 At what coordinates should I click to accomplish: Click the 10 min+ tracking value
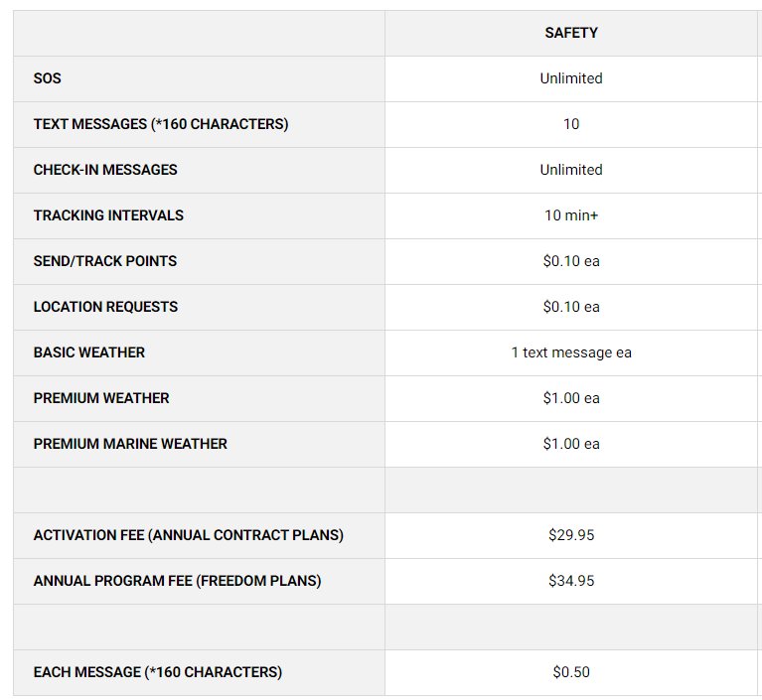point(570,215)
